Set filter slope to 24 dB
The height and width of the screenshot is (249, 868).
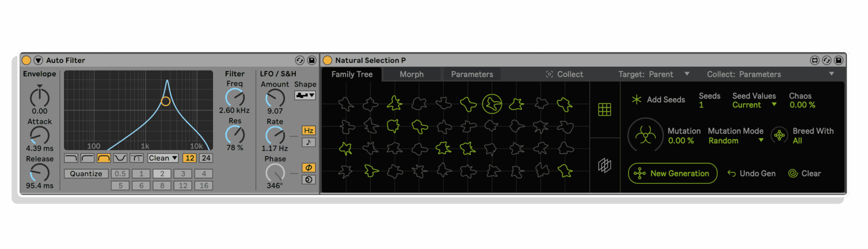pyautogui.click(x=206, y=158)
